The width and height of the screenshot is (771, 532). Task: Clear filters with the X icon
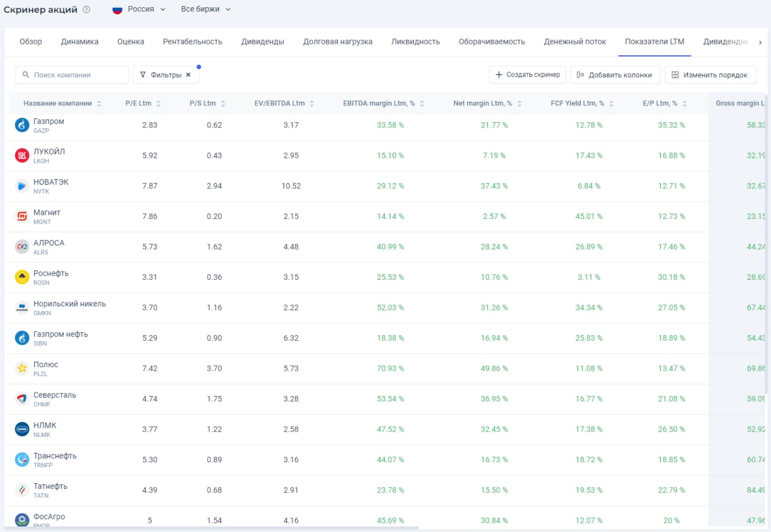[188, 75]
